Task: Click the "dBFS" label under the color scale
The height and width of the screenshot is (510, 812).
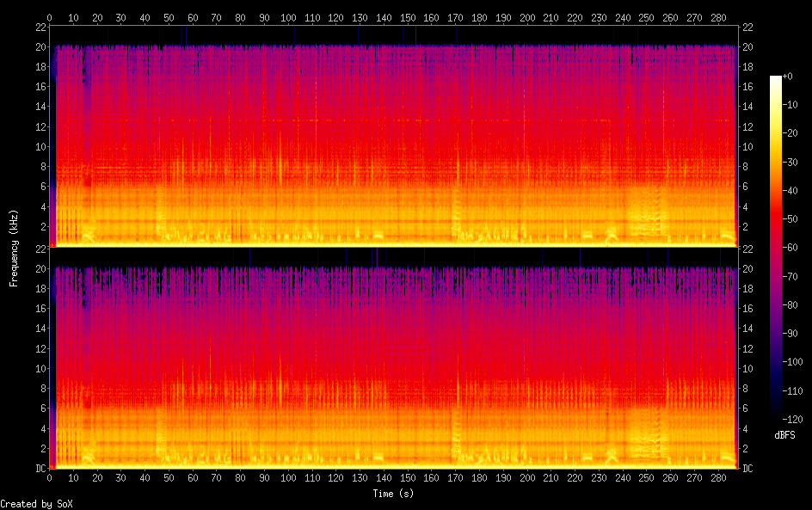Action: coord(784,436)
